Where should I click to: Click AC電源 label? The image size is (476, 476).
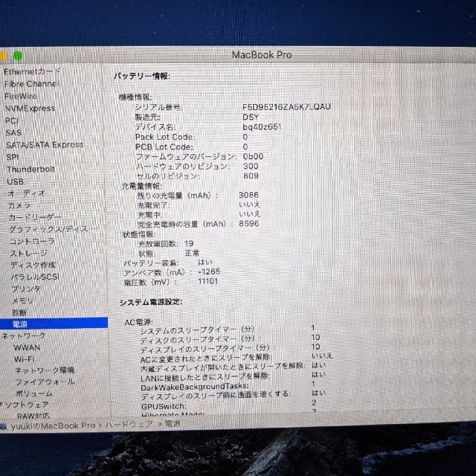pyautogui.click(x=139, y=322)
